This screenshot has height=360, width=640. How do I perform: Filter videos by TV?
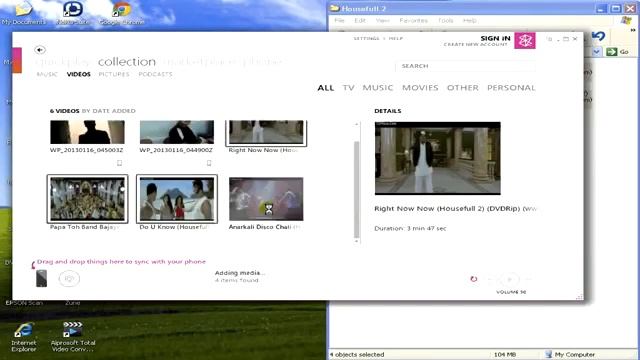coord(348,88)
